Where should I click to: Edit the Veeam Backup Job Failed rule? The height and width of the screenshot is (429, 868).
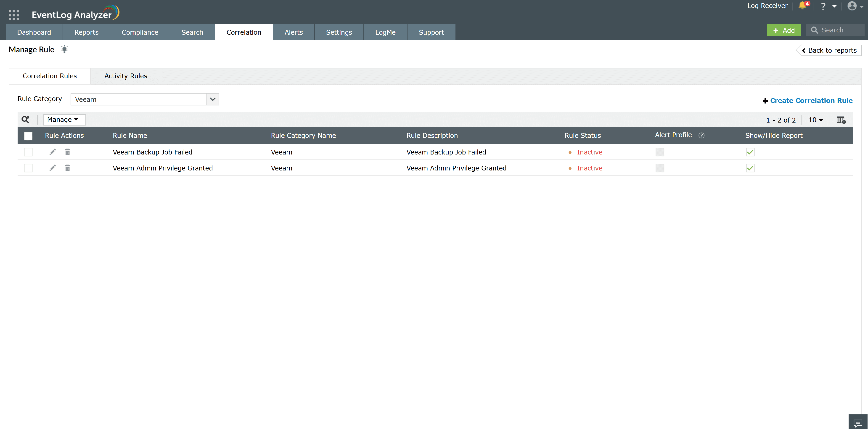(x=53, y=152)
